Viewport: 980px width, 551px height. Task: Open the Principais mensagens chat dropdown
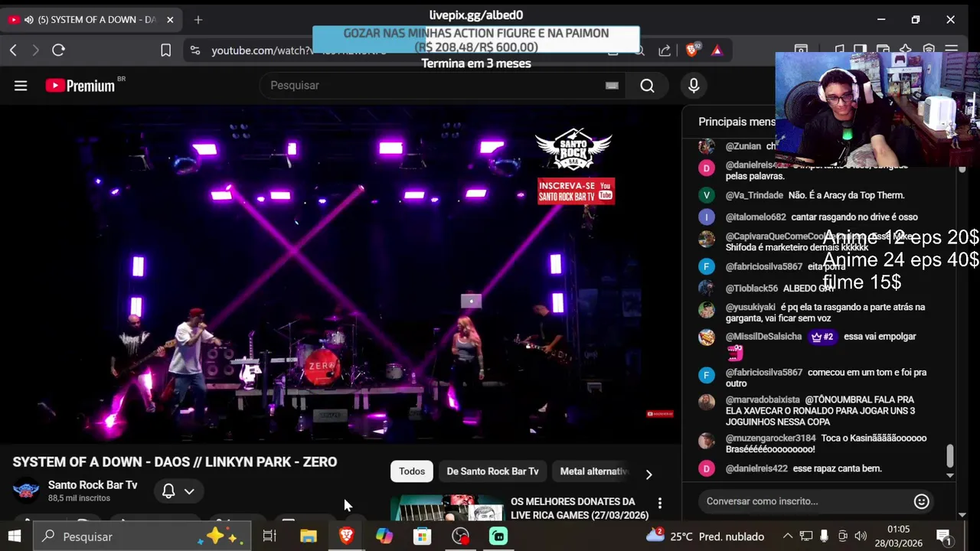[x=737, y=122]
